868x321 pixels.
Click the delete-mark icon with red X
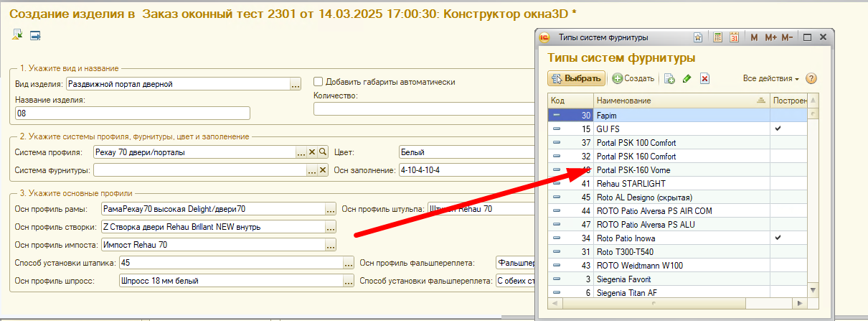tap(704, 78)
